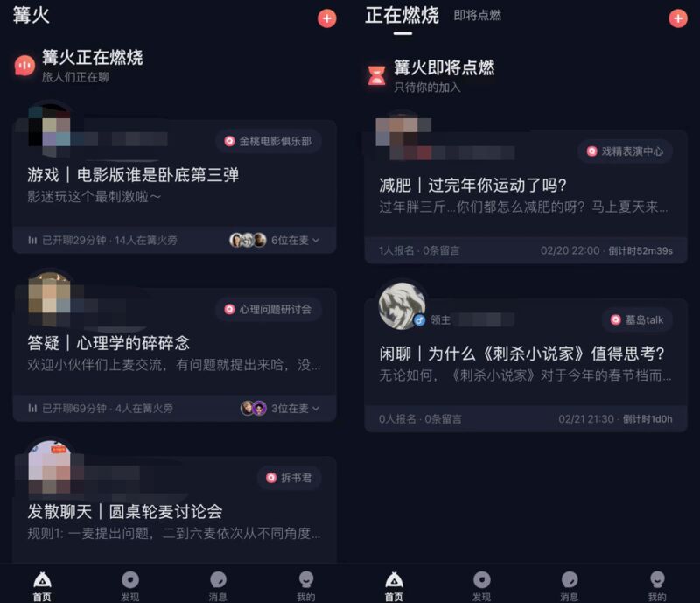Select the 正在燃烧 tab
The image size is (700, 603).
point(402,15)
